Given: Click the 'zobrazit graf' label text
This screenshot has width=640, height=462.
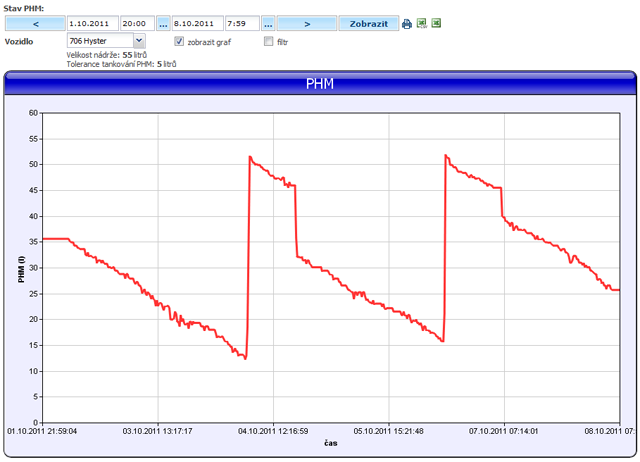Looking at the screenshot, I should (x=209, y=42).
